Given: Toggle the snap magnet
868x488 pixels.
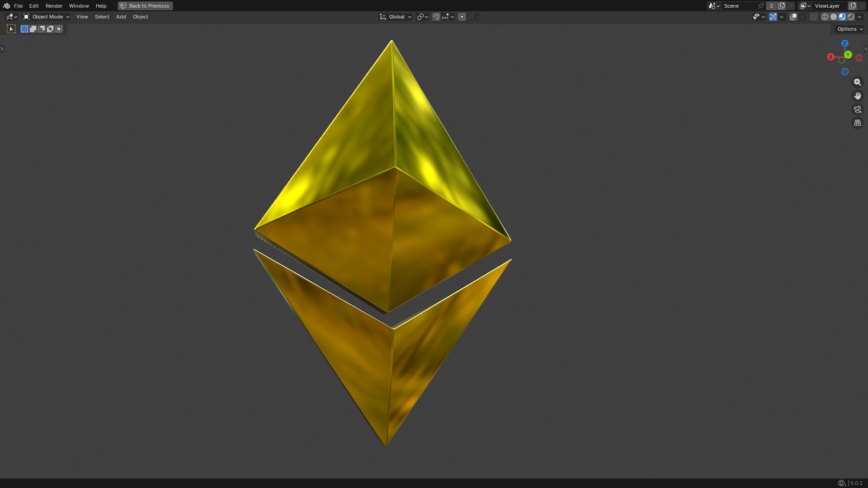Looking at the screenshot, I should tap(436, 17).
